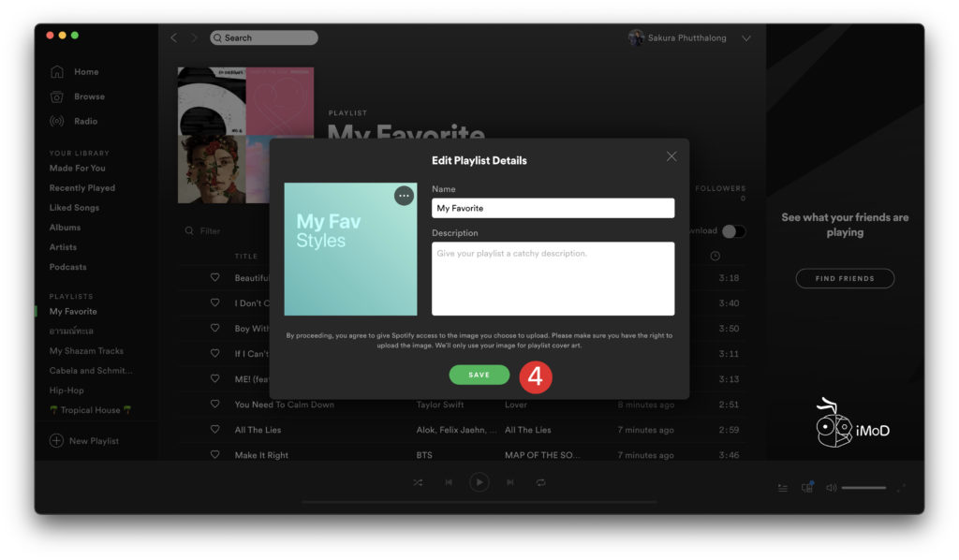Expand the user account dropdown arrow
This screenshot has width=959, height=560.
(746, 38)
